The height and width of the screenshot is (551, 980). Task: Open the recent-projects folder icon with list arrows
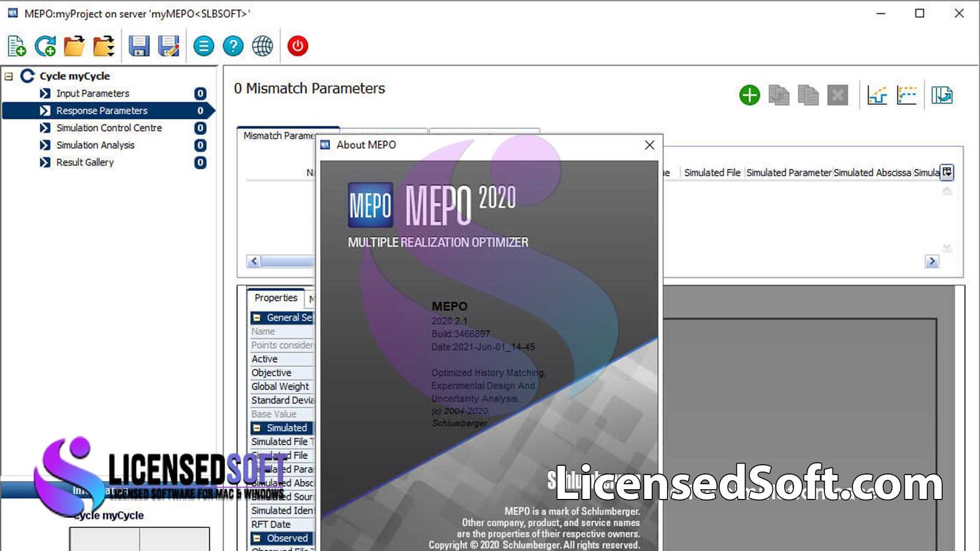pyautogui.click(x=104, y=46)
